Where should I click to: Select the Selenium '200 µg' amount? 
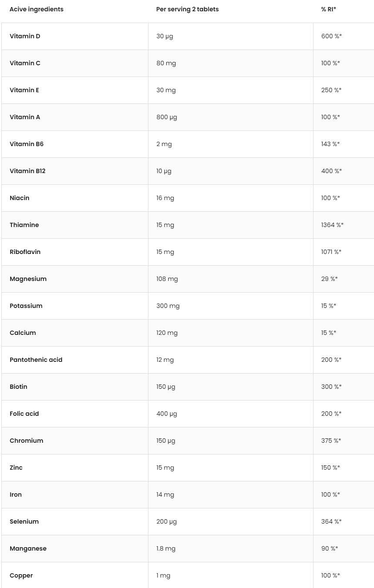click(x=166, y=521)
